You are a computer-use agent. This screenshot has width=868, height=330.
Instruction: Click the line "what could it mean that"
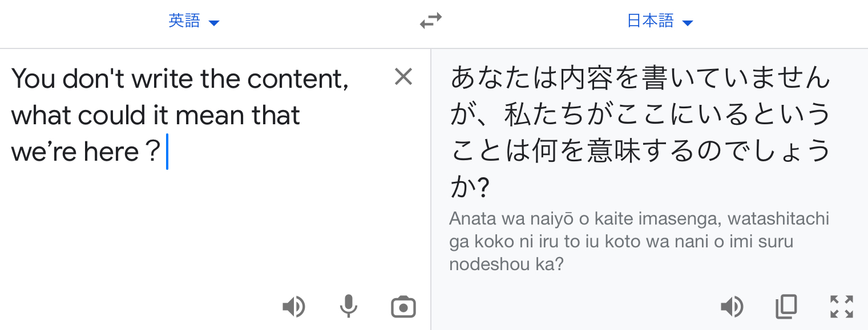(x=155, y=115)
